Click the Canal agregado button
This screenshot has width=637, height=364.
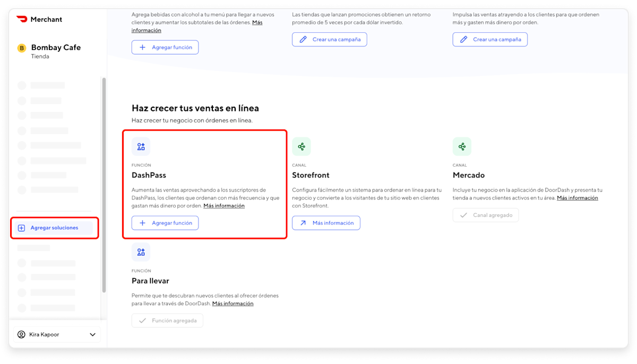[x=486, y=215]
